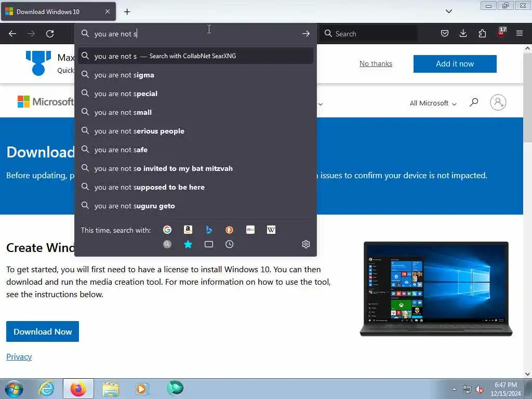Search this time with Wikipedia icon
Screen dimensions: 532x399
coord(271,230)
